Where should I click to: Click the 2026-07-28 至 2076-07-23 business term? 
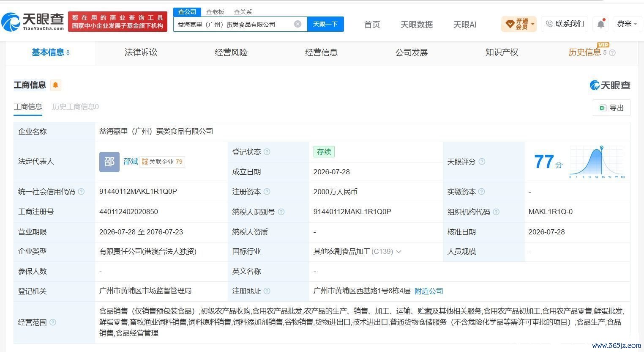[x=141, y=232]
